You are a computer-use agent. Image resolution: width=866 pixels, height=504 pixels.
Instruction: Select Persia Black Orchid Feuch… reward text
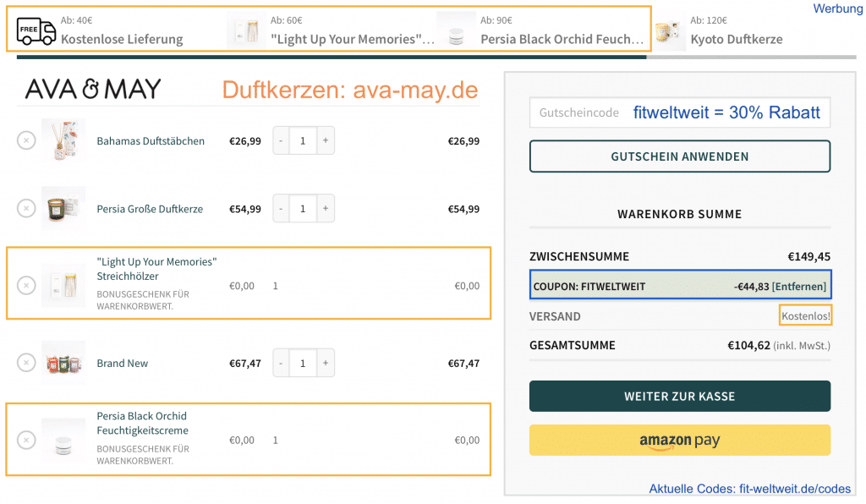click(x=562, y=39)
